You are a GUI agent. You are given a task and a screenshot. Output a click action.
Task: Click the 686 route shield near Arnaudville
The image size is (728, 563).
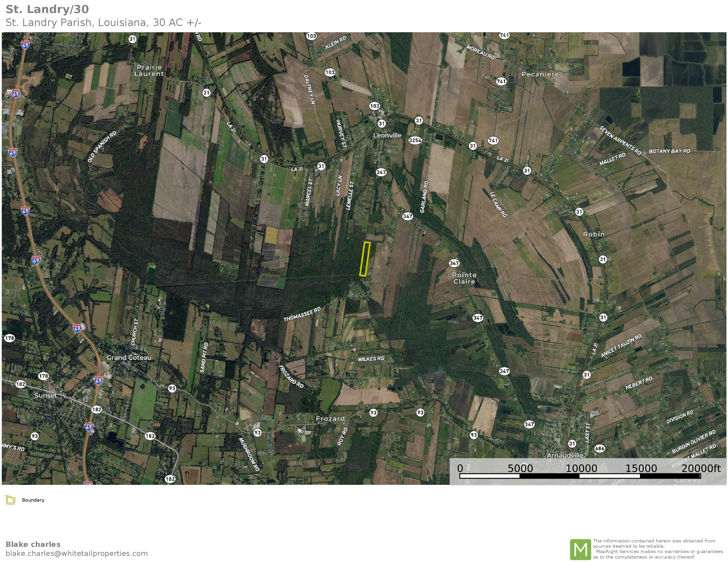coord(600,448)
